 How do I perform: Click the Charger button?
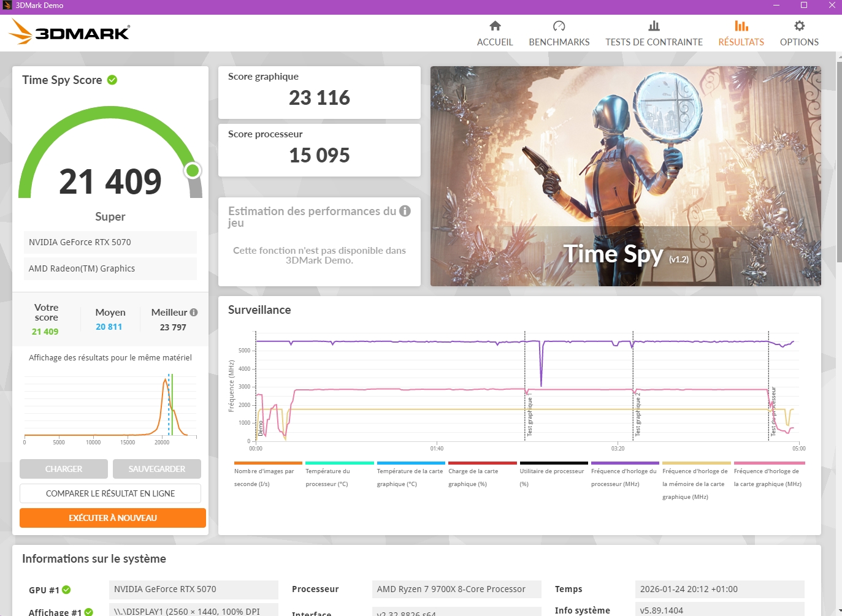[64, 469]
